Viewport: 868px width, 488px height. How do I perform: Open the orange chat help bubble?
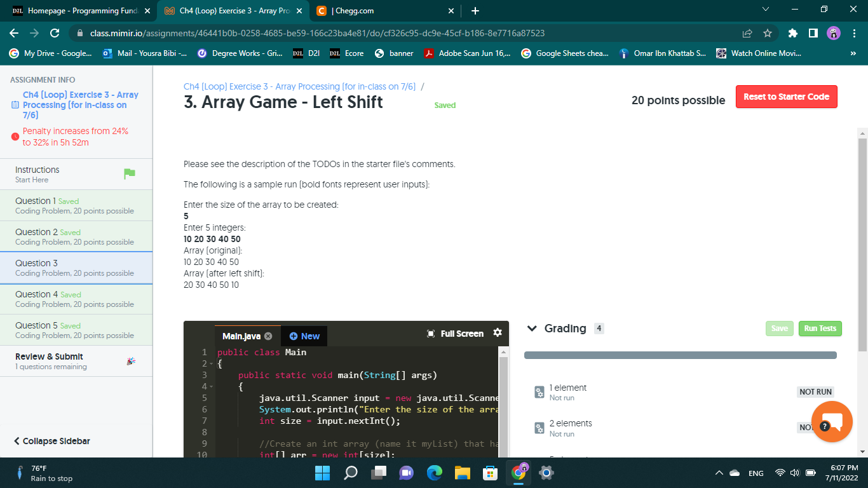(832, 422)
